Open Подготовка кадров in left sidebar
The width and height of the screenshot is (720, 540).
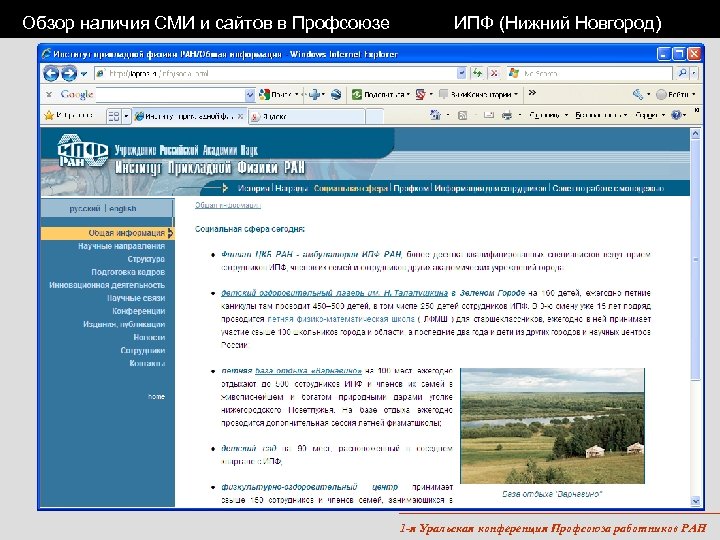128,272
